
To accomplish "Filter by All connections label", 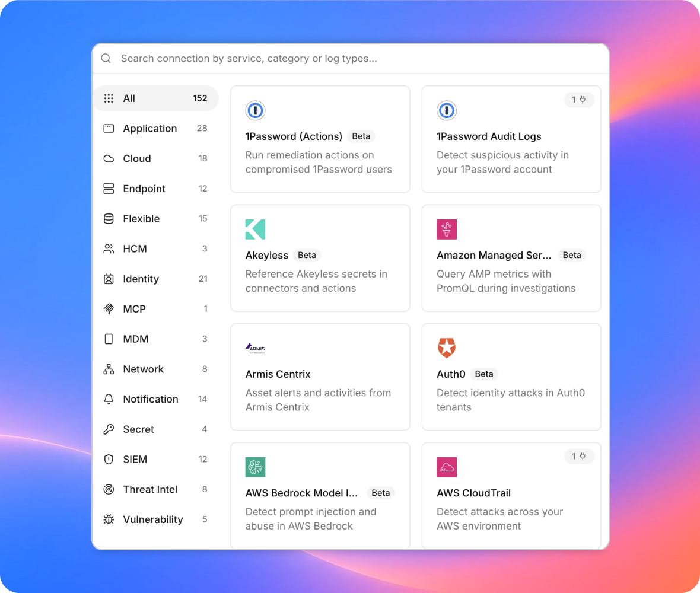I will click(129, 98).
